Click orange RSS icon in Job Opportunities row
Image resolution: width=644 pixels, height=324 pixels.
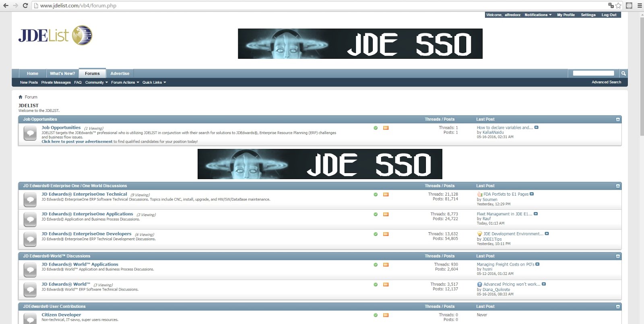(386, 128)
